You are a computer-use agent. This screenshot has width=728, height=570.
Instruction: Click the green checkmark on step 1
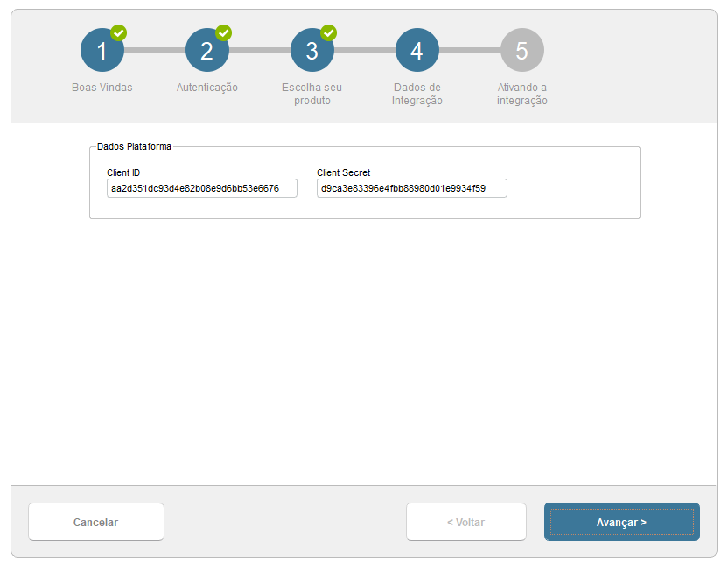pos(118,33)
